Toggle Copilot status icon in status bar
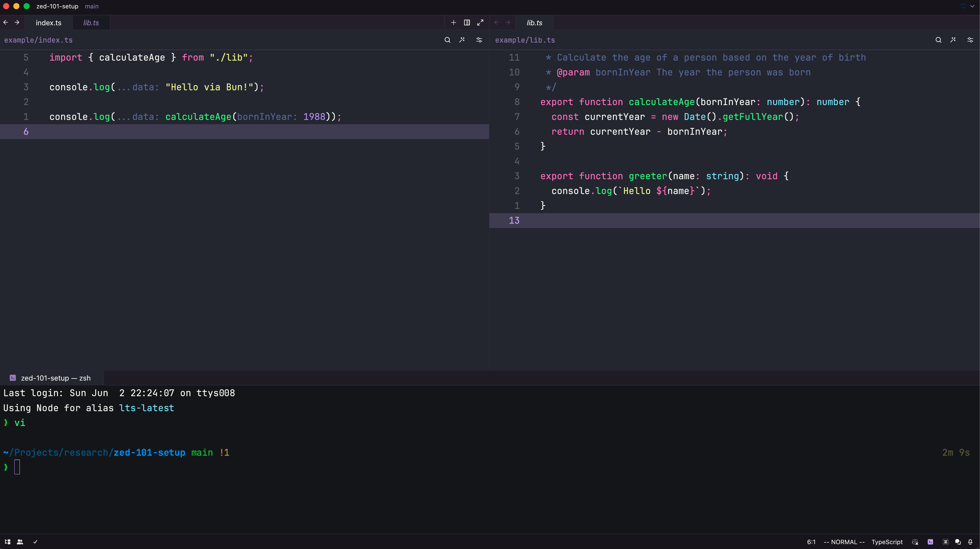Image resolution: width=980 pixels, height=549 pixels. pos(915,542)
